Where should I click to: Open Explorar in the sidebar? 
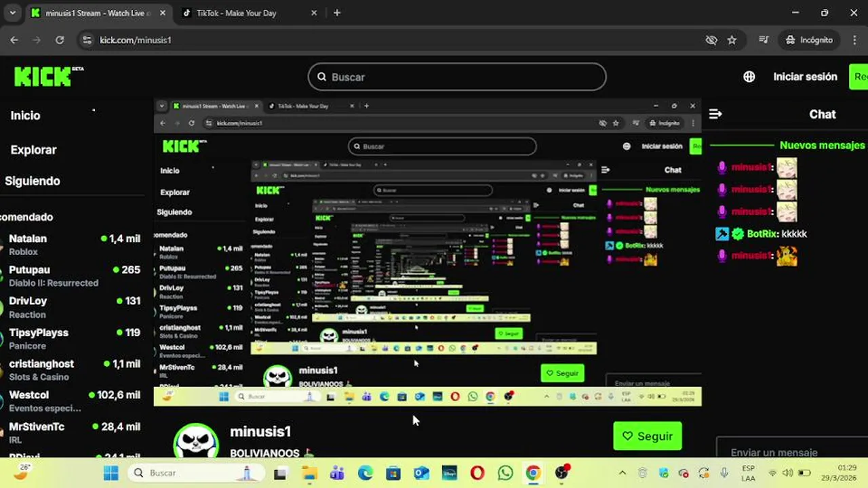(33, 150)
